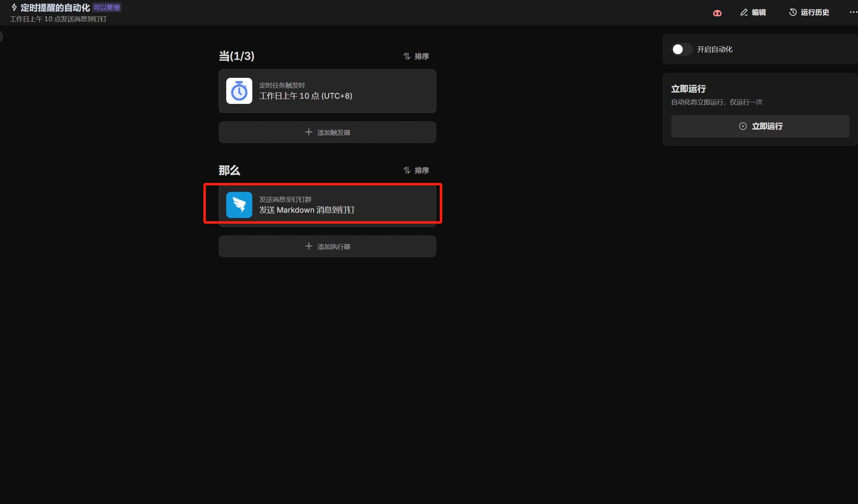Image resolution: width=858 pixels, height=504 pixels.
Task: Click the DingTalk icon in action card
Action: tap(239, 205)
